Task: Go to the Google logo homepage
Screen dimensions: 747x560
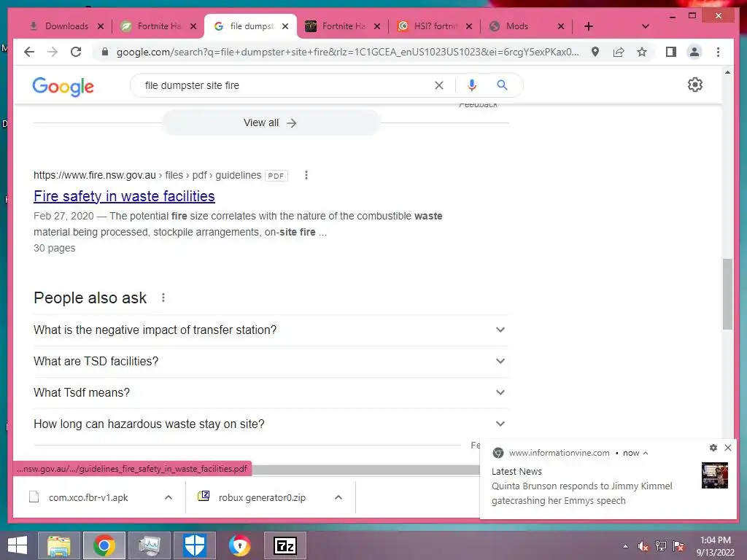Action: (x=63, y=87)
